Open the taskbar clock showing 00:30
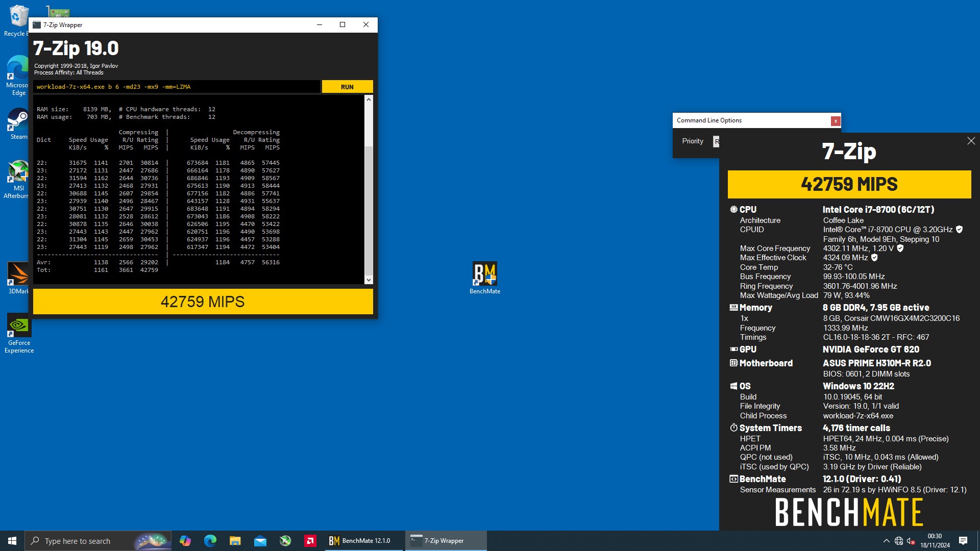 [935, 541]
